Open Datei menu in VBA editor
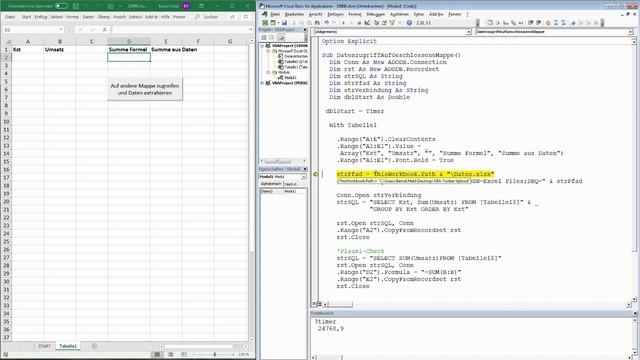Screen dimensions: 640x360 [275, 14]
